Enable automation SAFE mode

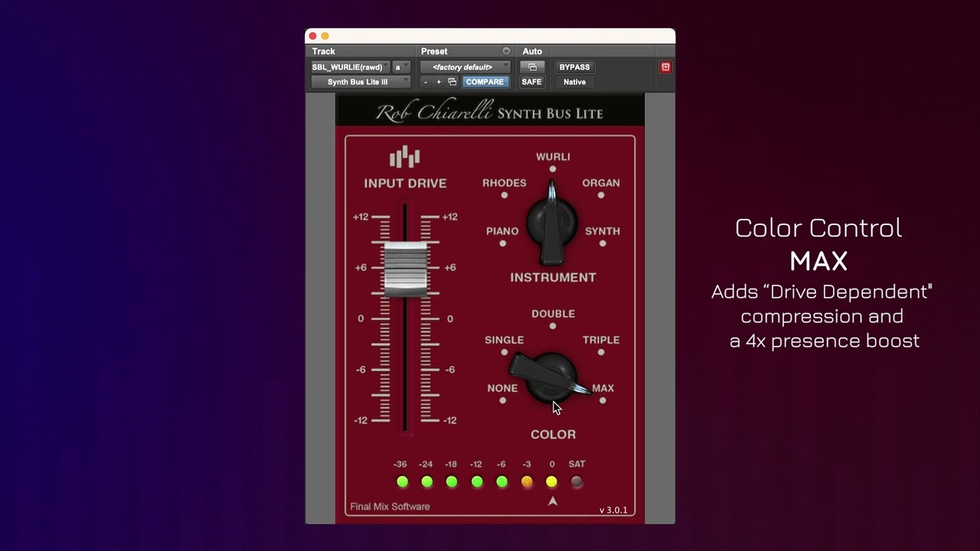coord(531,82)
